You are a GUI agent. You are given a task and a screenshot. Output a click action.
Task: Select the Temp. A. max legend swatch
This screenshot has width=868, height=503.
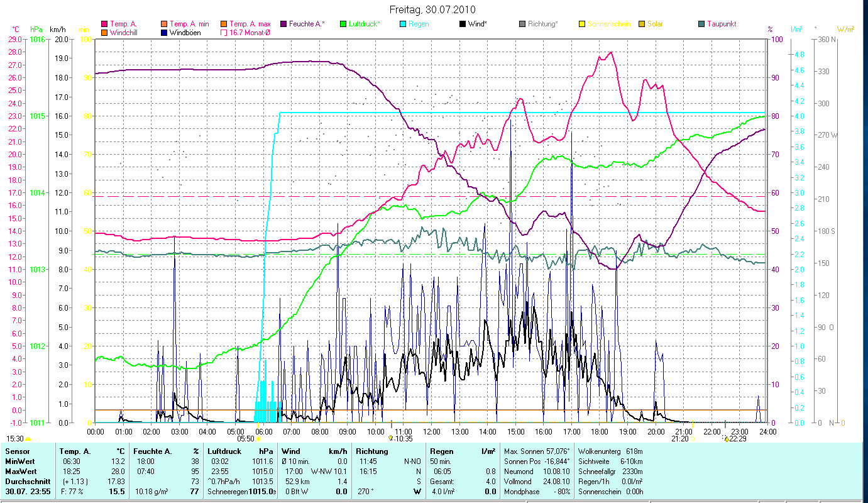point(223,24)
